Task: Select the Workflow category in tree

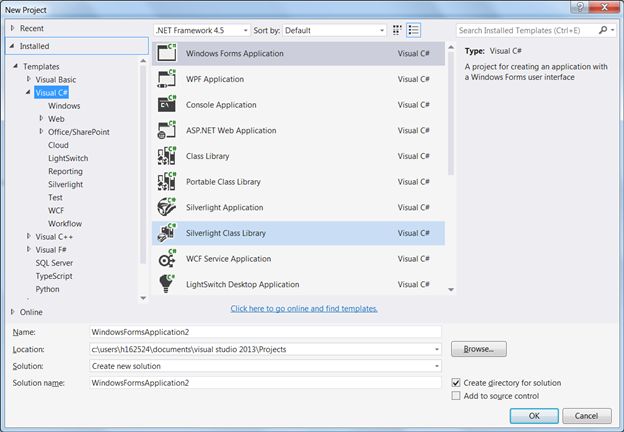Action: pos(65,224)
